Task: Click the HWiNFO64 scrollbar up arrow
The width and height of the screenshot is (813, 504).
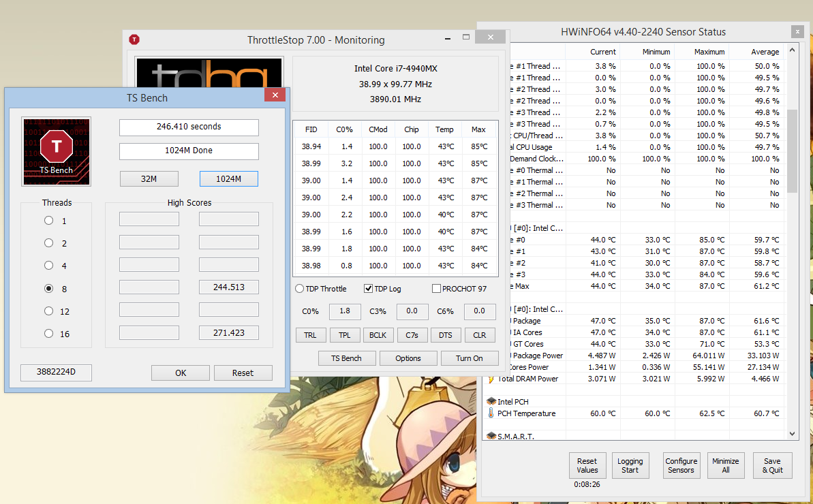Action: pos(792,50)
